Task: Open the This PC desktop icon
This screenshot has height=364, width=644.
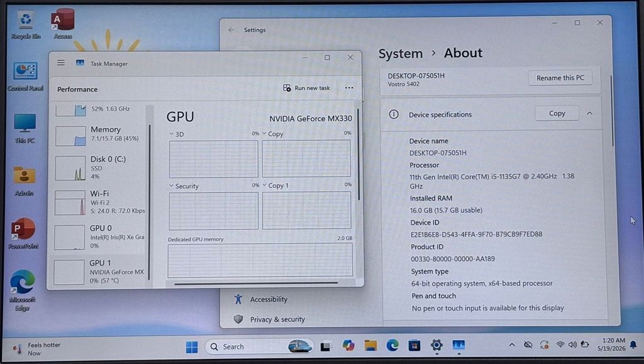Action: (25, 128)
